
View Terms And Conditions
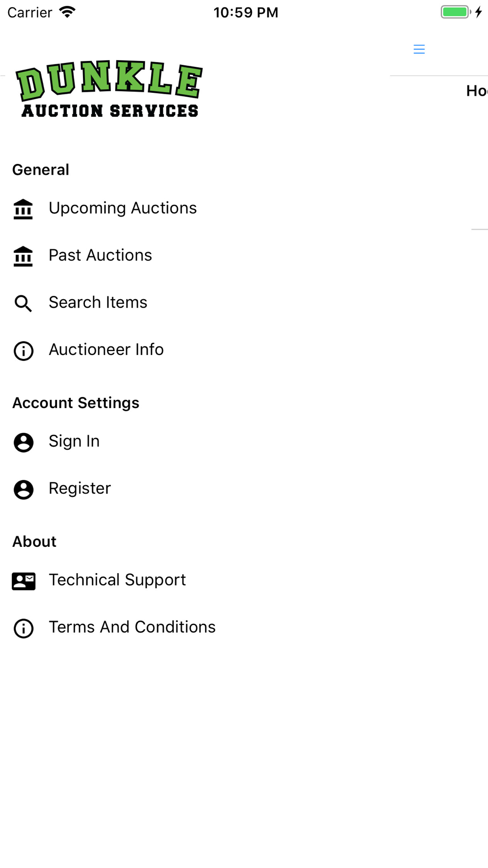tap(132, 627)
